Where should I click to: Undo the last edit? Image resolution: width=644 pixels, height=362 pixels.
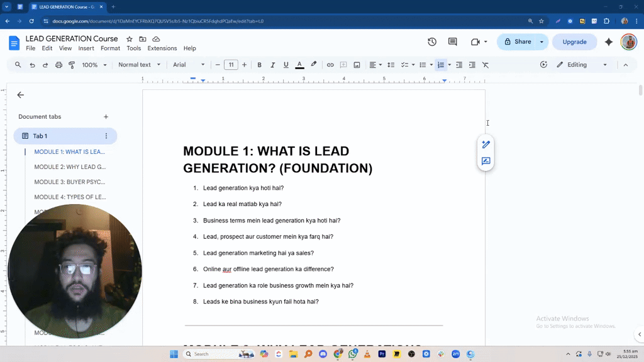pyautogui.click(x=32, y=65)
